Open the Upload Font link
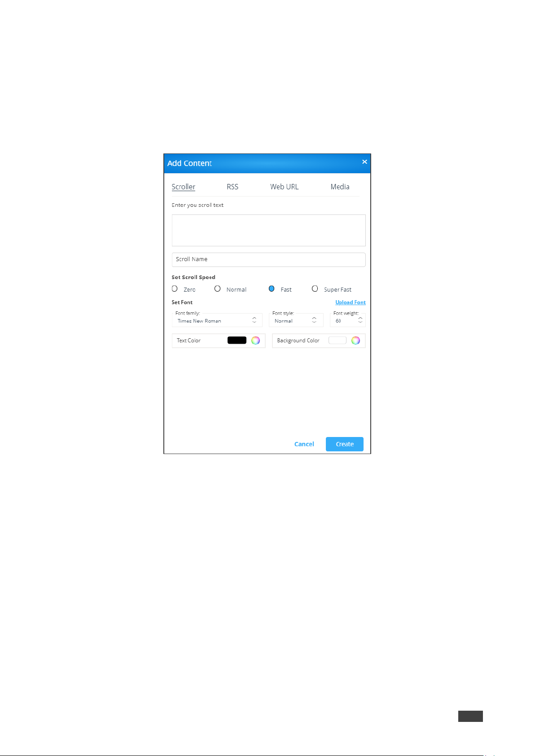 pos(351,302)
